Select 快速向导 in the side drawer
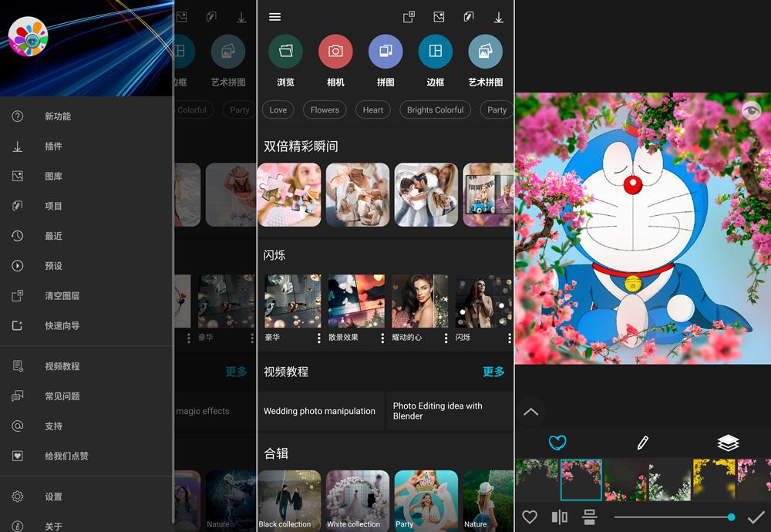Viewport: 771px width, 532px height. pyautogui.click(x=86, y=325)
